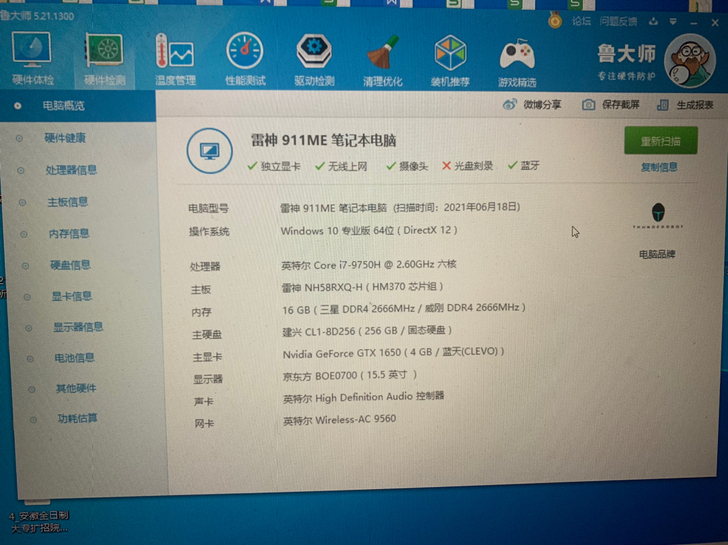The height and width of the screenshot is (545, 728).
Task: Click the 生成报表 report icon
Action: (x=663, y=105)
